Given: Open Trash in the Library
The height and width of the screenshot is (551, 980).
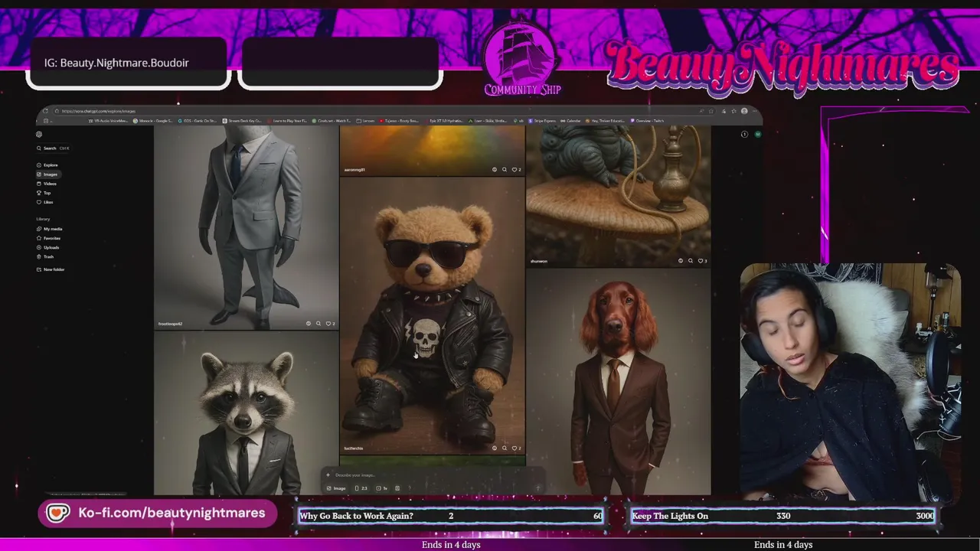Looking at the screenshot, I should coord(46,256).
